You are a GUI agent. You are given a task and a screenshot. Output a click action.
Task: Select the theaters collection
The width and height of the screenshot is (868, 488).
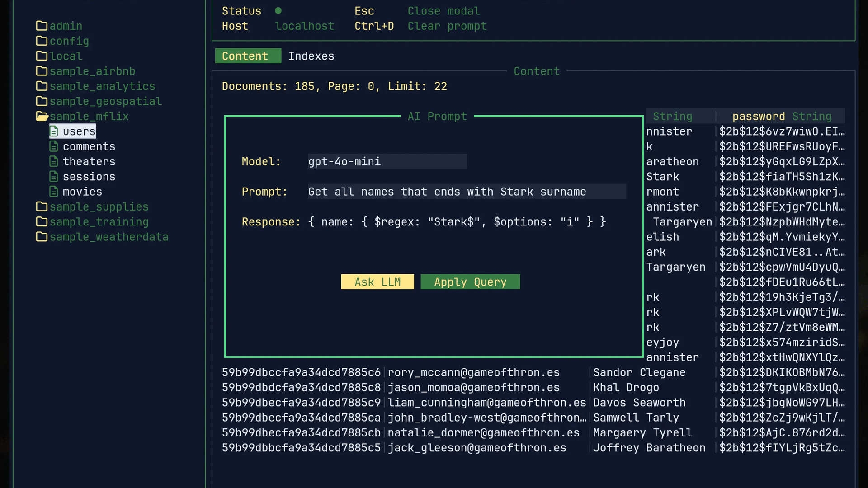click(89, 161)
